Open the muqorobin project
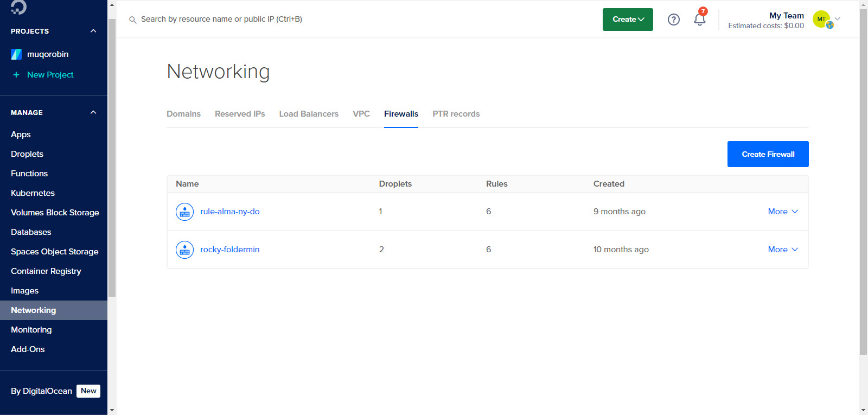Image resolution: width=868 pixels, height=415 pixels. point(48,54)
